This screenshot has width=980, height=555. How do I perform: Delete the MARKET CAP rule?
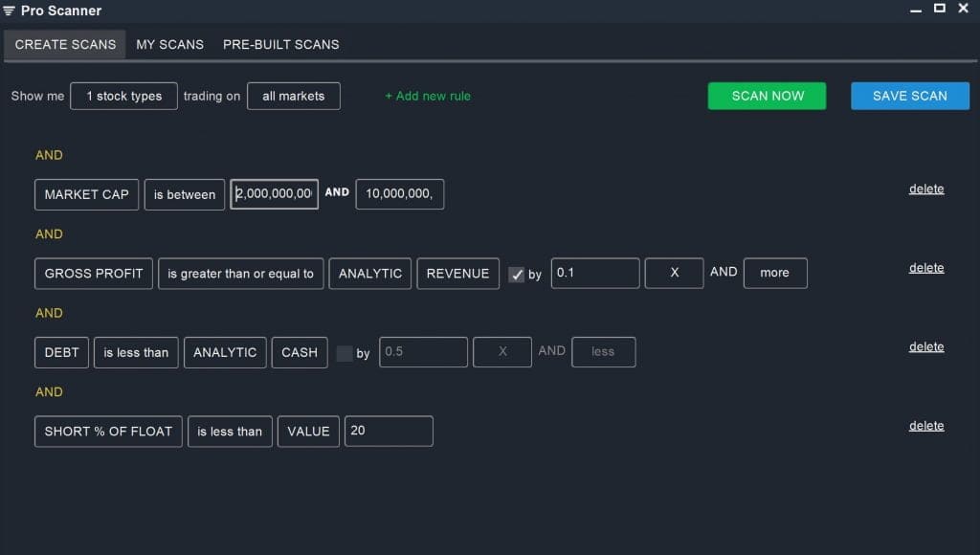[925, 189]
